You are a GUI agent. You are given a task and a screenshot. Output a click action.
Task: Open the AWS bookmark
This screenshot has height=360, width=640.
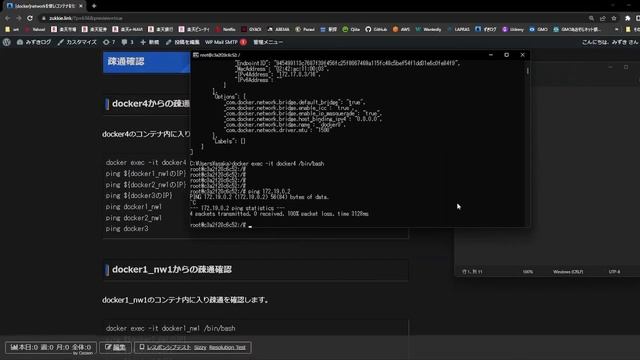coord(401,29)
